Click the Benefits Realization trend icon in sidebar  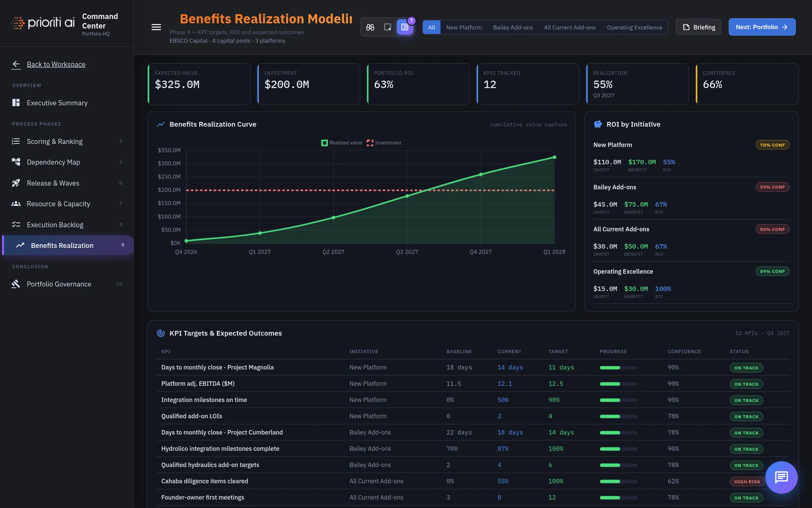point(20,245)
